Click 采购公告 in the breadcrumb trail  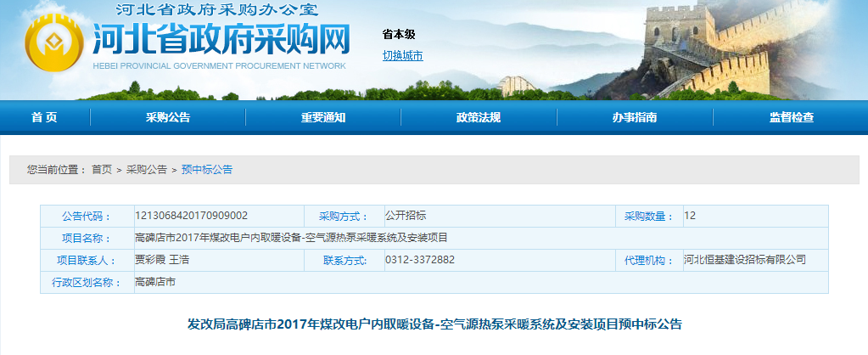[x=147, y=170]
